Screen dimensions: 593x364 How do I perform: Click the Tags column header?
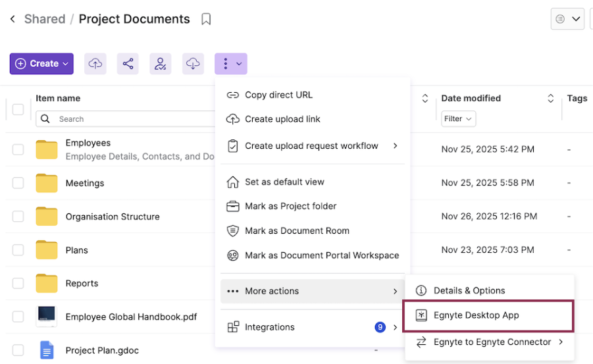[577, 98]
